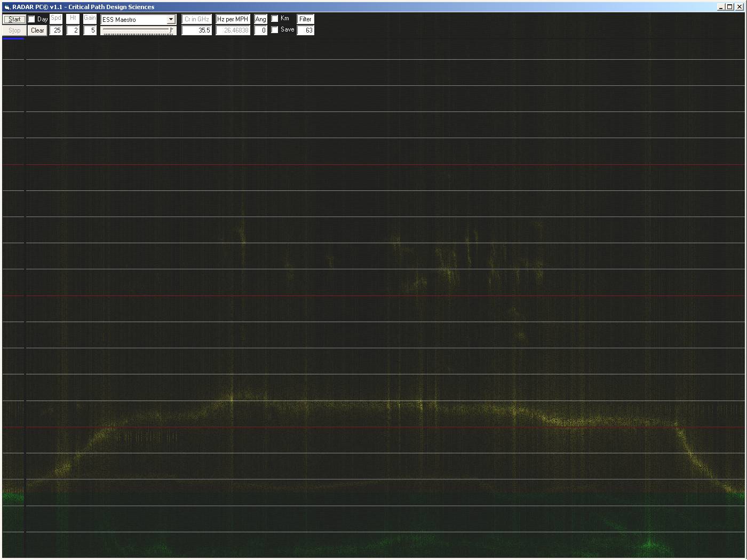Minimize the RADAR PC window
Screen dimensions: 747x560
tap(721, 7)
